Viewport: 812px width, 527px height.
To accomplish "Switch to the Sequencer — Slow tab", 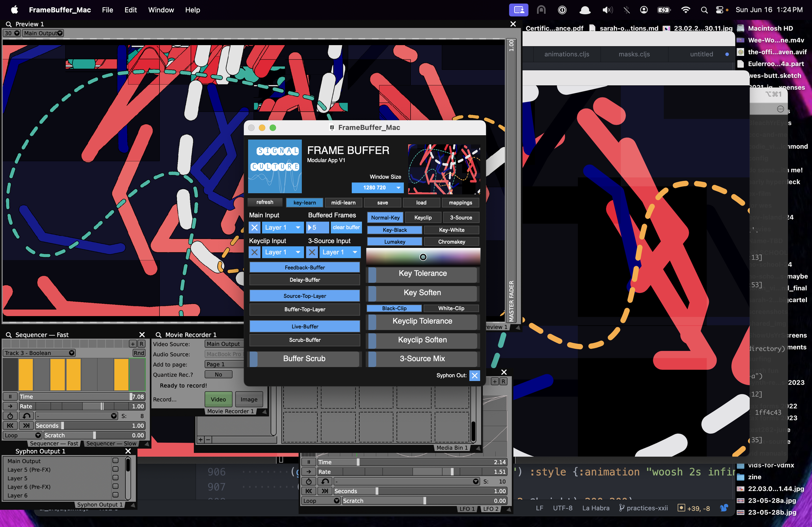I will coord(111,444).
